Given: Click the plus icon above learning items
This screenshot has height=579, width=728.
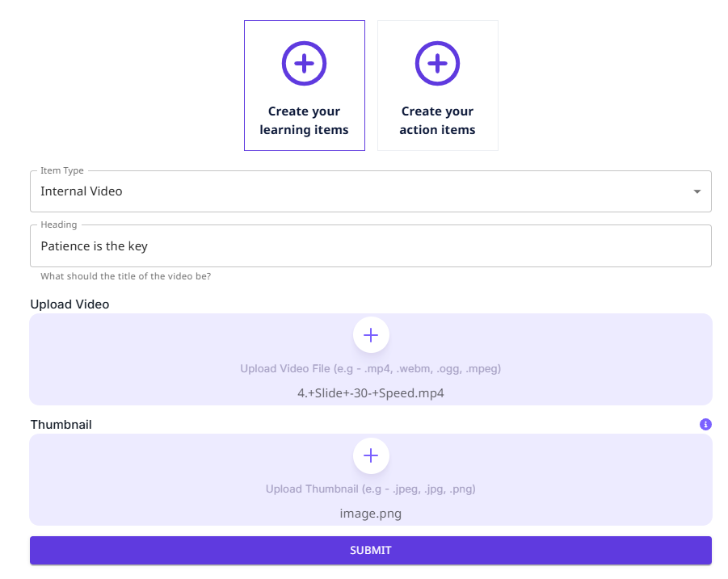Looking at the screenshot, I should 304,62.
